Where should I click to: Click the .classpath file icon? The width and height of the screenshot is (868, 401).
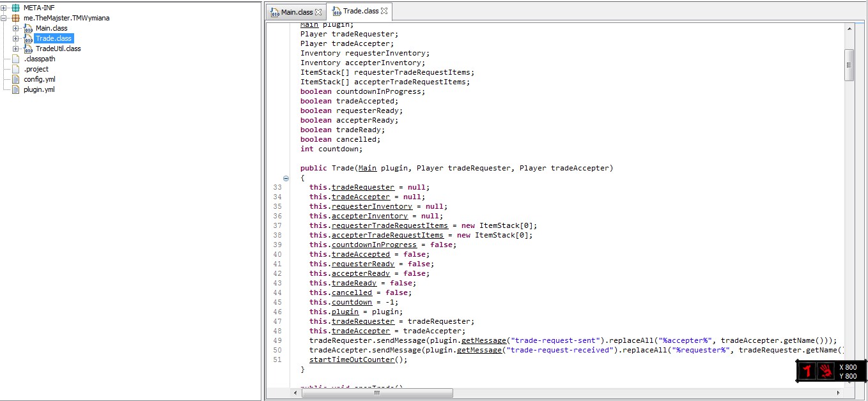[x=16, y=59]
